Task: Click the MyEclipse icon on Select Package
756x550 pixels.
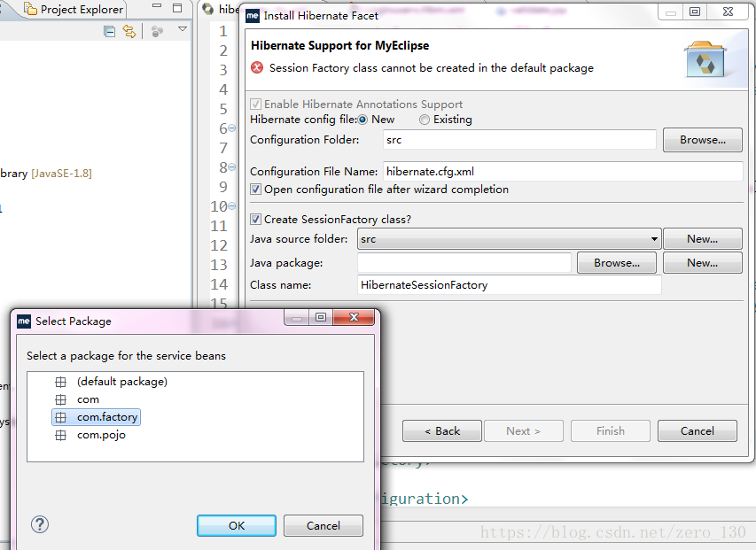Action: click(x=24, y=321)
